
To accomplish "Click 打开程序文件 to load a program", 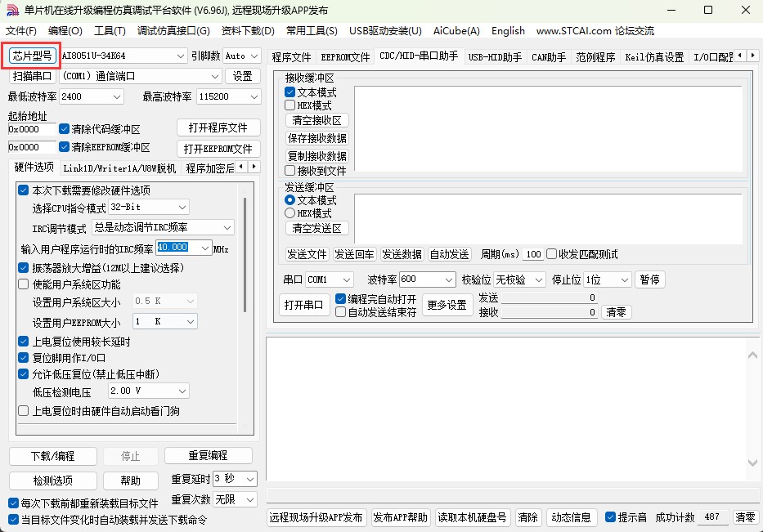I will pos(218,127).
